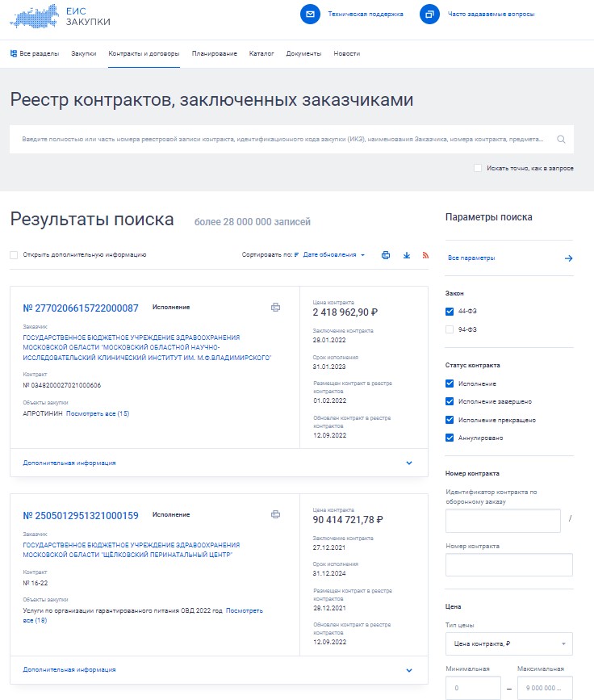Focus the Номер контракта input field
The height and width of the screenshot is (700, 594).
508,564
